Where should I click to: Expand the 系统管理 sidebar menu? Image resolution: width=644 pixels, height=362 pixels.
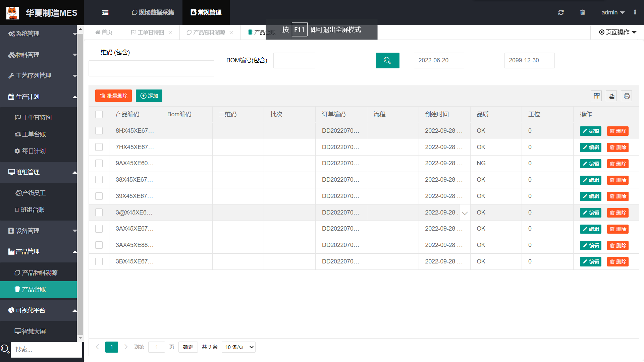point(39,34)
